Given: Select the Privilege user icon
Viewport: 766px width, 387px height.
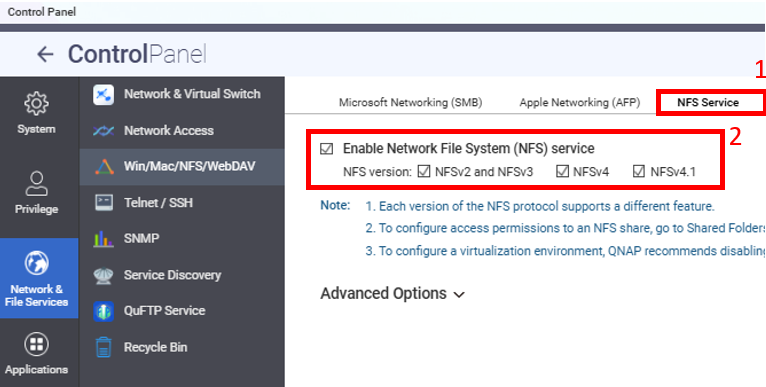Looking at the screenshot, I should click(36, 183).
